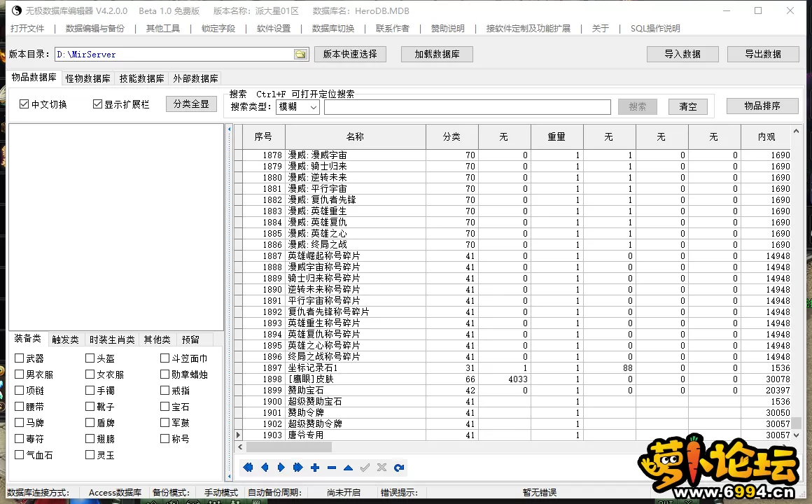This screenshot has height=504, width=812.
Task: Go to first record in navigator
Action: click(x=248, y=468)
